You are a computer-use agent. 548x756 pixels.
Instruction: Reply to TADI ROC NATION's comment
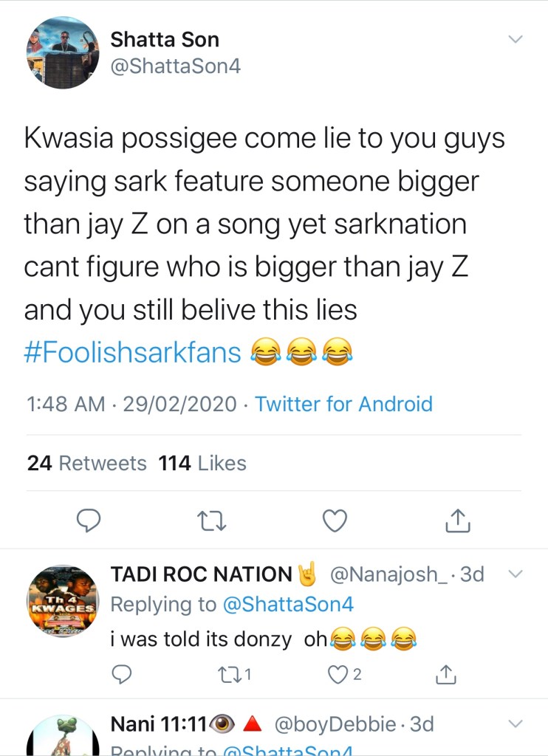click(123, 673)
